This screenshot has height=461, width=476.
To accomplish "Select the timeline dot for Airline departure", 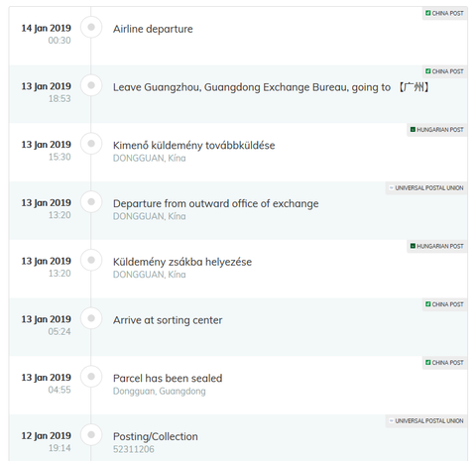I will [x=91, y=27].
